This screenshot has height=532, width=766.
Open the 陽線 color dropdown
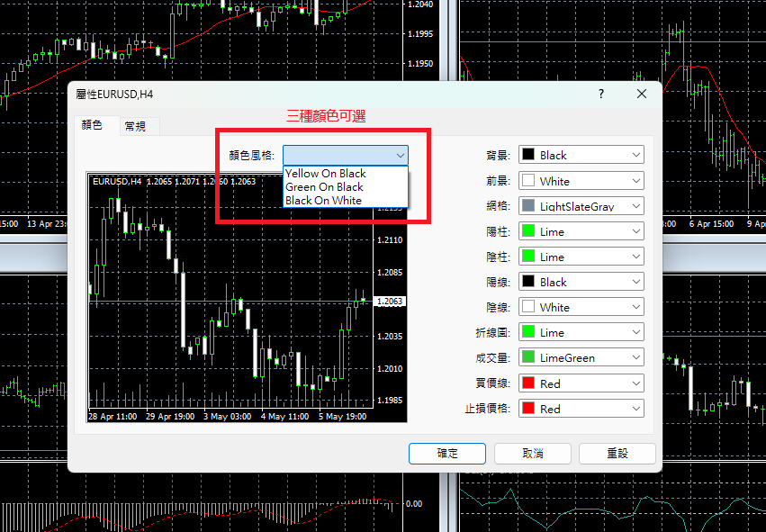(581, 282)
